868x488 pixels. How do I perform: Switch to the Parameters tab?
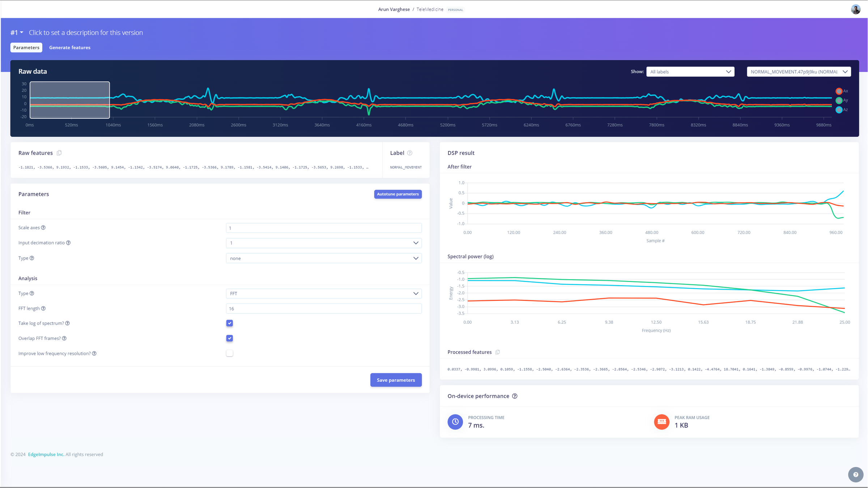pos(26,47)
